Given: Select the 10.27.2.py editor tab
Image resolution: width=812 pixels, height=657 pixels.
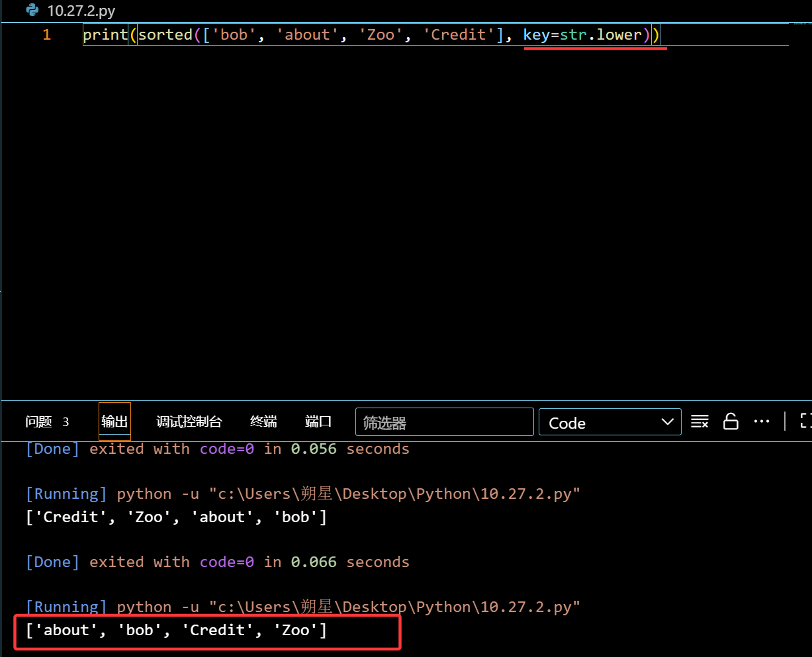Looking at the screenshot, I should pyautogui.click(x=81, y=11).
